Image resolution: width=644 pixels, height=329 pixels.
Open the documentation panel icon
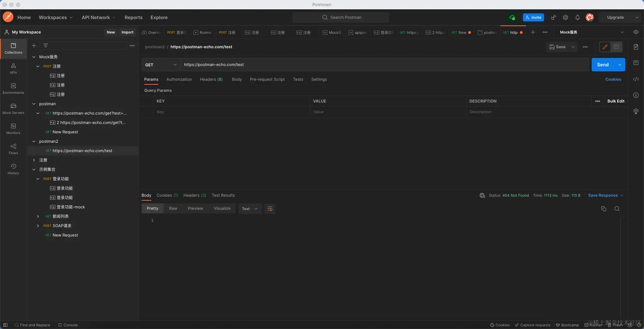coord(636,47)
